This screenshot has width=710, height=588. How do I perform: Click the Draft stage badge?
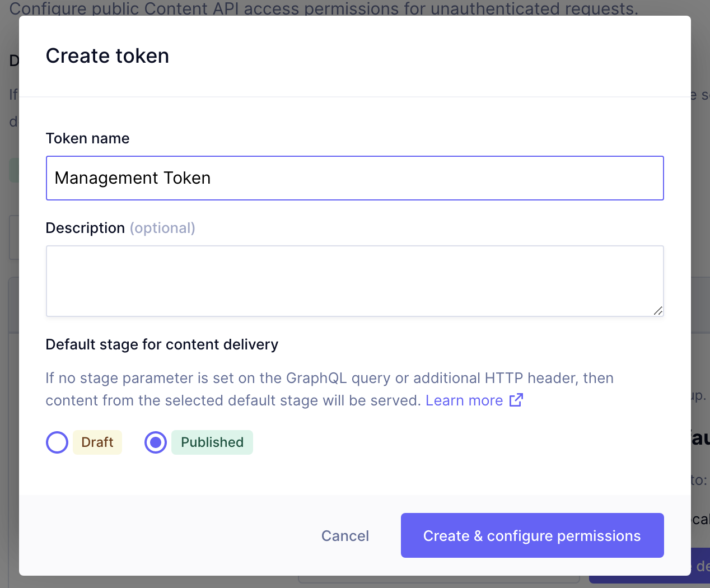click(97, 442)
